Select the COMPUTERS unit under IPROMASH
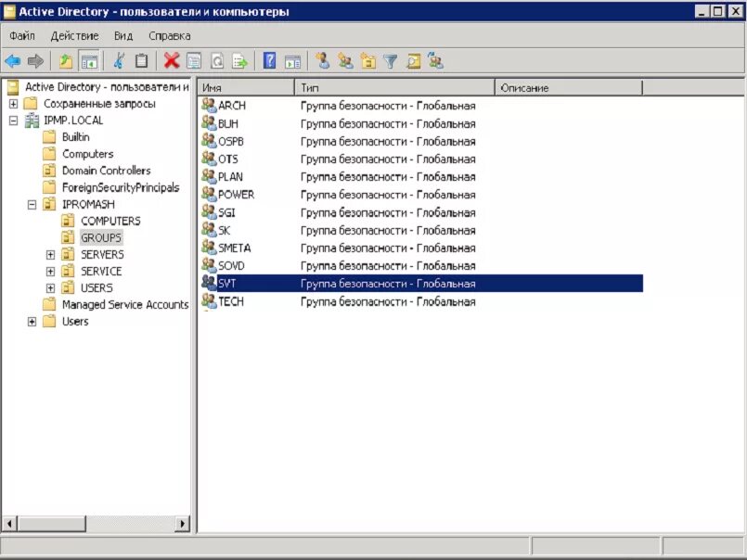The height and width of the screenshot is (560, 747). tap(110, 221)
